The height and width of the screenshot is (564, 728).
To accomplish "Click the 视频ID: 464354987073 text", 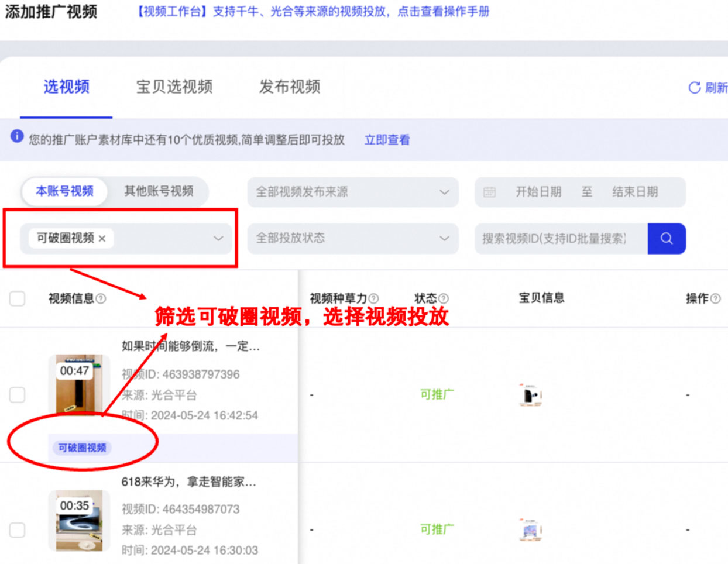I will pos(181,510).
